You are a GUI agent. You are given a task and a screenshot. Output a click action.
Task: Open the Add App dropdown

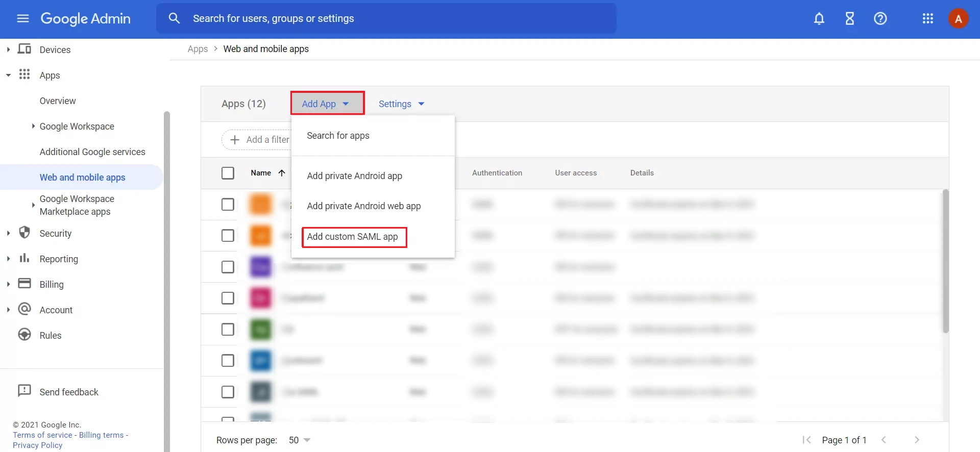click(x=327, y=104)
